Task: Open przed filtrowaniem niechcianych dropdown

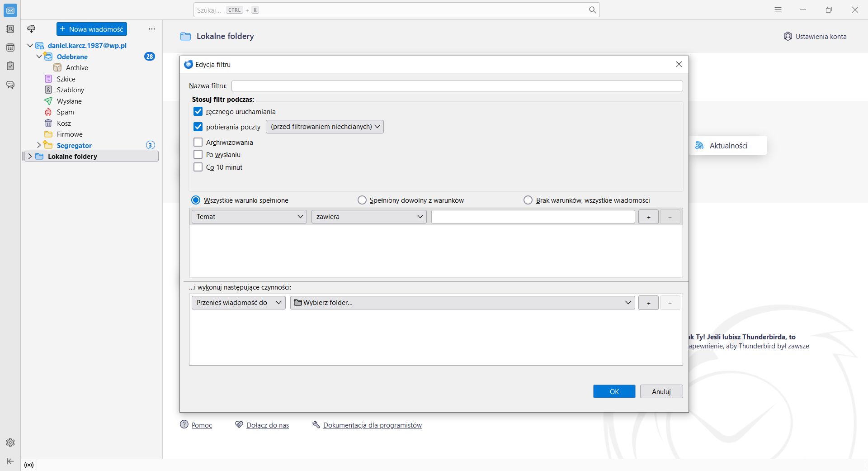Action: click(x=325, y=127)
